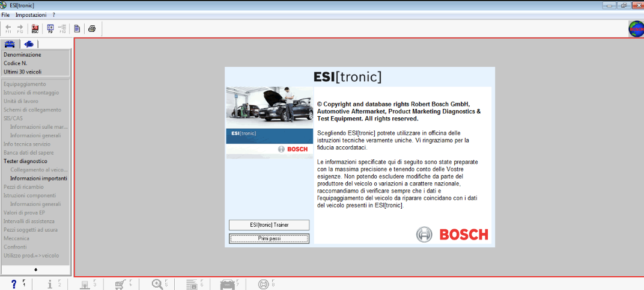Select the blue car vehicle tab
The width and height of the screenshot is (644, 290).
pos(10,44)
